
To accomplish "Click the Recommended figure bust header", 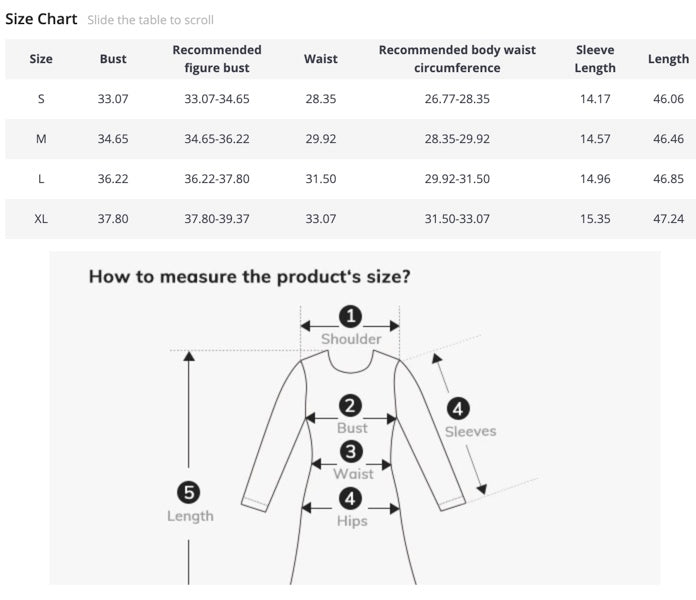I will (x=217, y=59).
